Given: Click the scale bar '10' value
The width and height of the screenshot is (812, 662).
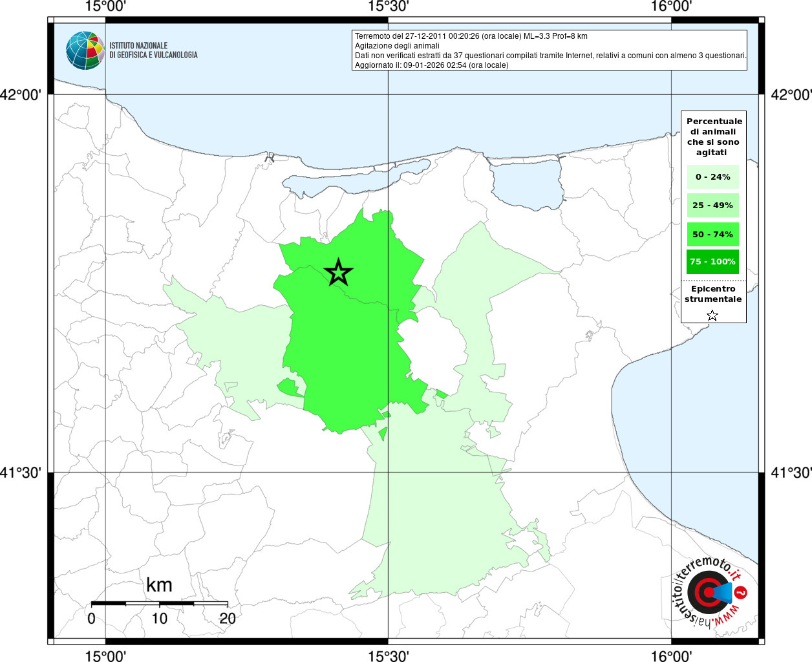Looking at the screenshot, I should 159,618.
